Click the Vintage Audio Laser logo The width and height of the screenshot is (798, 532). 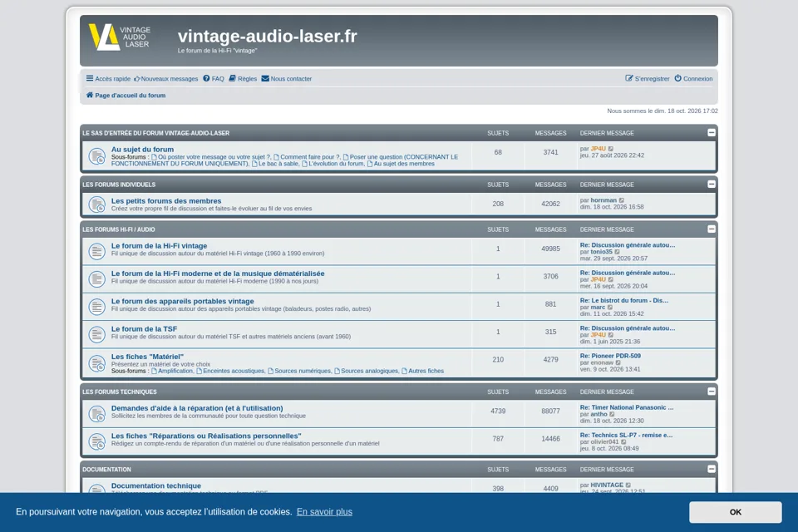[x=120, y=37]
